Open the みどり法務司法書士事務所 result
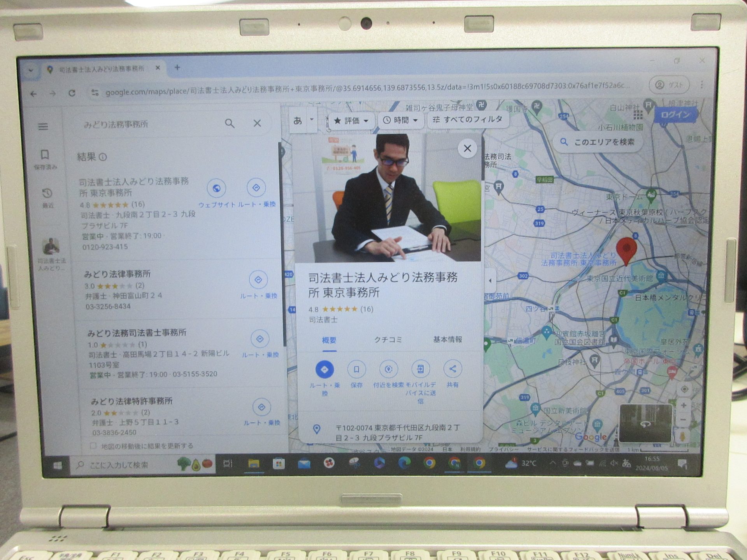This screenshot has width=747, height=560. [x=137, y=333]
